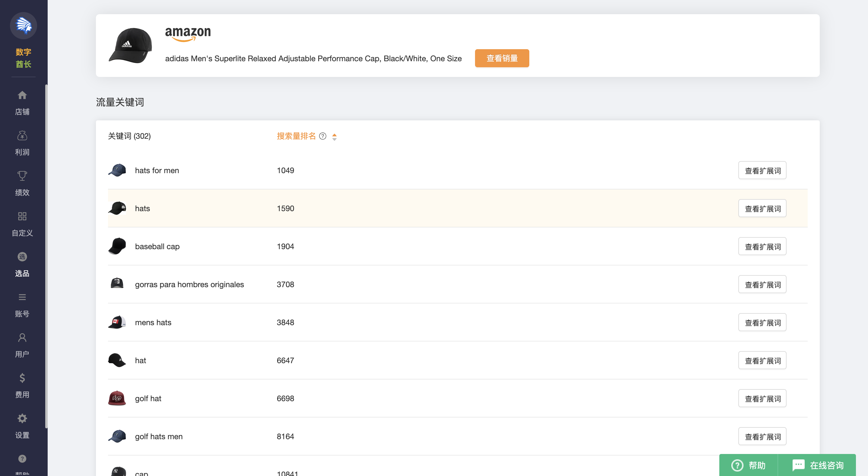Open the 在线咨询 chat button
Image resolution: width=868 pixels, height=476 pixels.
click(817, 465)
